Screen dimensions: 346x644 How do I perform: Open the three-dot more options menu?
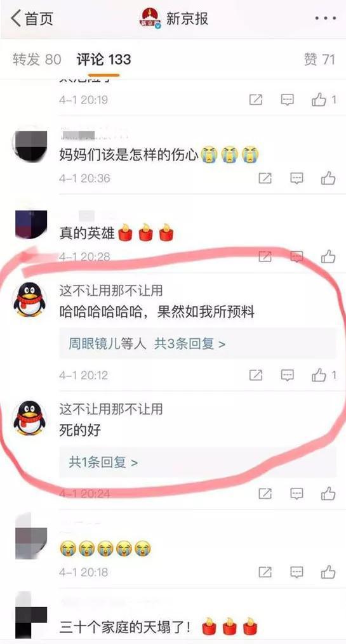point(326,18)
